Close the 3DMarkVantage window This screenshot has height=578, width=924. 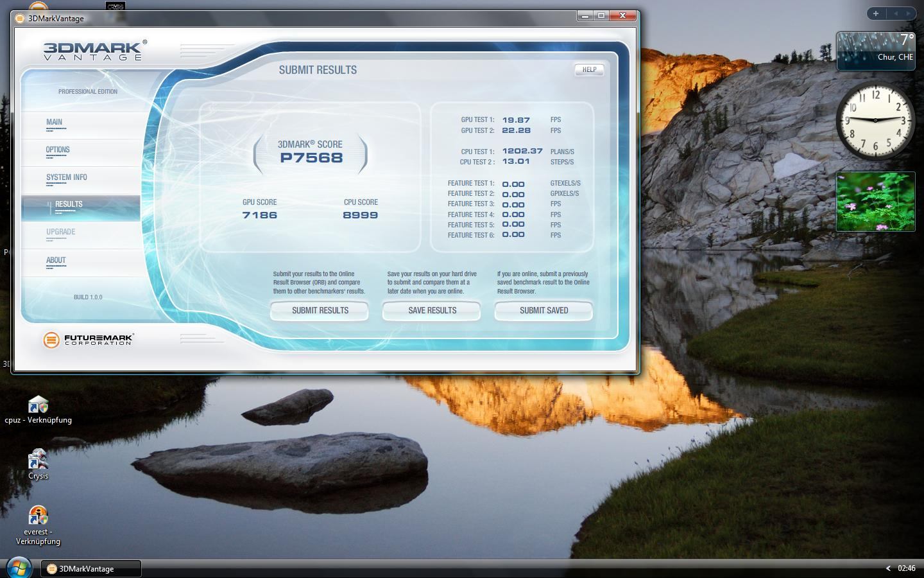pyautogui.click(x=622, y=15)
